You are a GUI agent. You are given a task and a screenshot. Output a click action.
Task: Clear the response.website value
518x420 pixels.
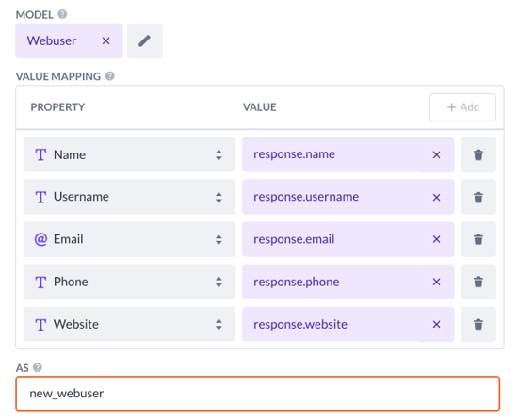click(x=436, y=324)
